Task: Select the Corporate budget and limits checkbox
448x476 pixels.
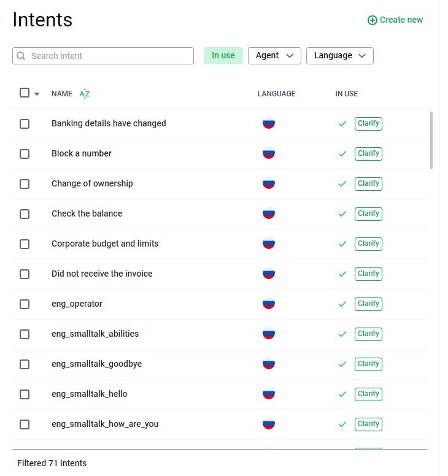Action: [x=25, y=244]
